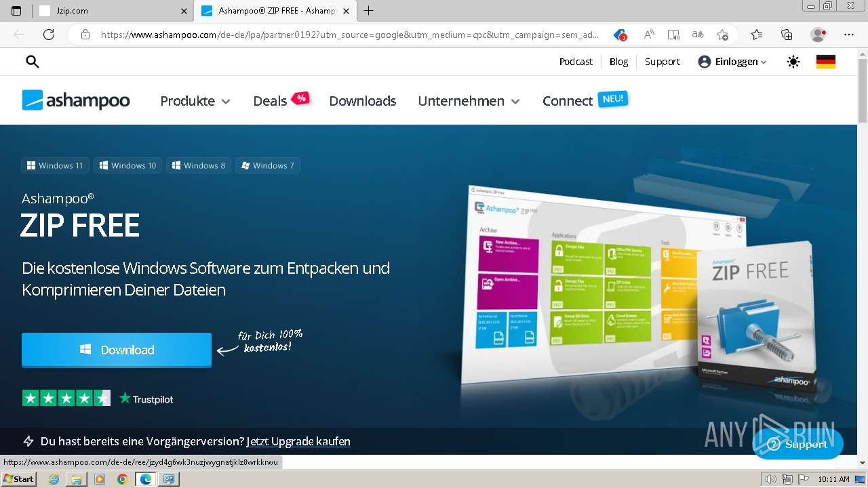The width and height of the screenshot is (868, 488).
Task: Click the Jetzt Upgrade kaufen link
Action: [x=298, y=441]
